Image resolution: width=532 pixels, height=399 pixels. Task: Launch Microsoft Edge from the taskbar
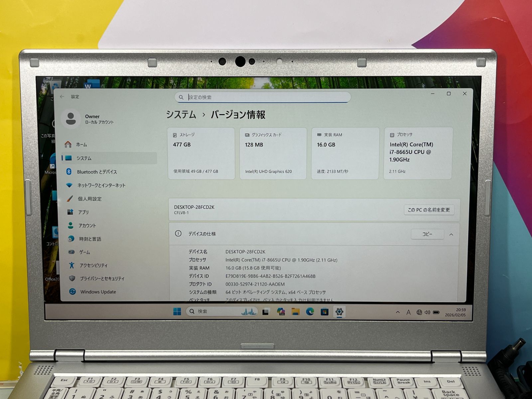pyautogui.click(x=310, y=312)
